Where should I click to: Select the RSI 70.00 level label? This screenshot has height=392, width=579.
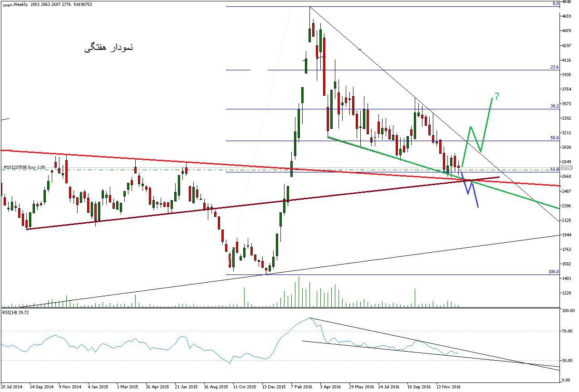tap(567, 331)
